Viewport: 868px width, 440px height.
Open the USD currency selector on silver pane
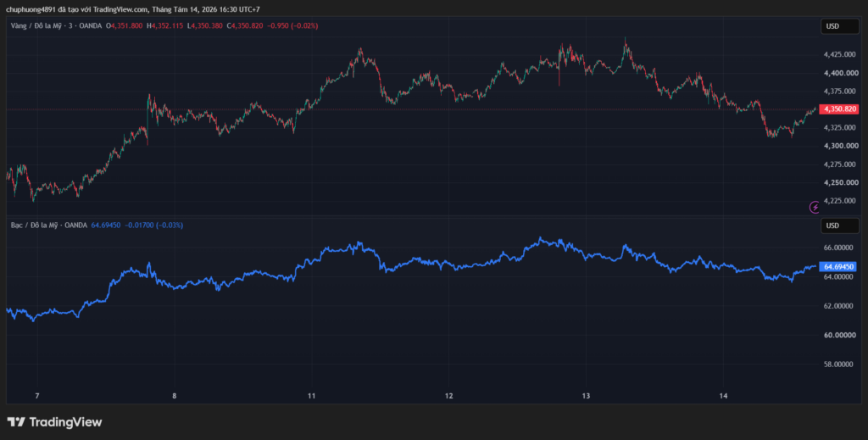[x=839, y=226]
